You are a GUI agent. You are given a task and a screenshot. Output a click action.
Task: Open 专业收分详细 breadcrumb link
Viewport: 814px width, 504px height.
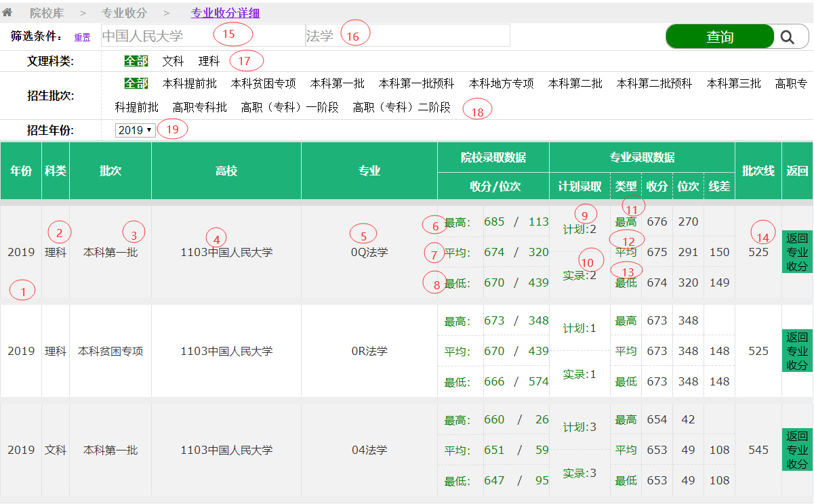pyautogui.click(x=225, y=13)
